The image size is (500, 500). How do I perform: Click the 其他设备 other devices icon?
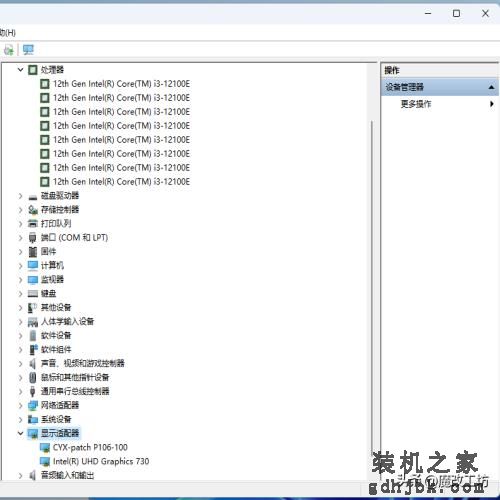click(x=33, y=308)
